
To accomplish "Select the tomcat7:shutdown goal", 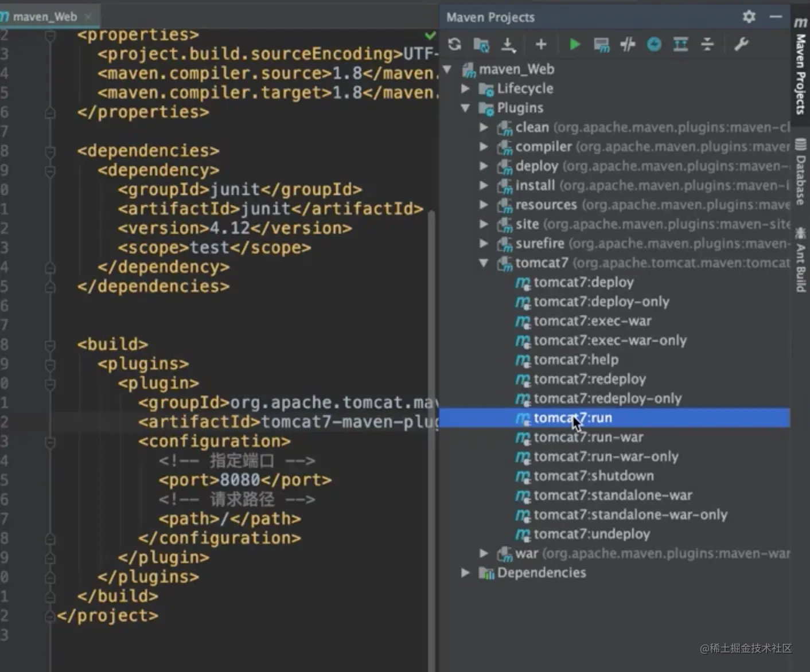I will tap(594, 476).
